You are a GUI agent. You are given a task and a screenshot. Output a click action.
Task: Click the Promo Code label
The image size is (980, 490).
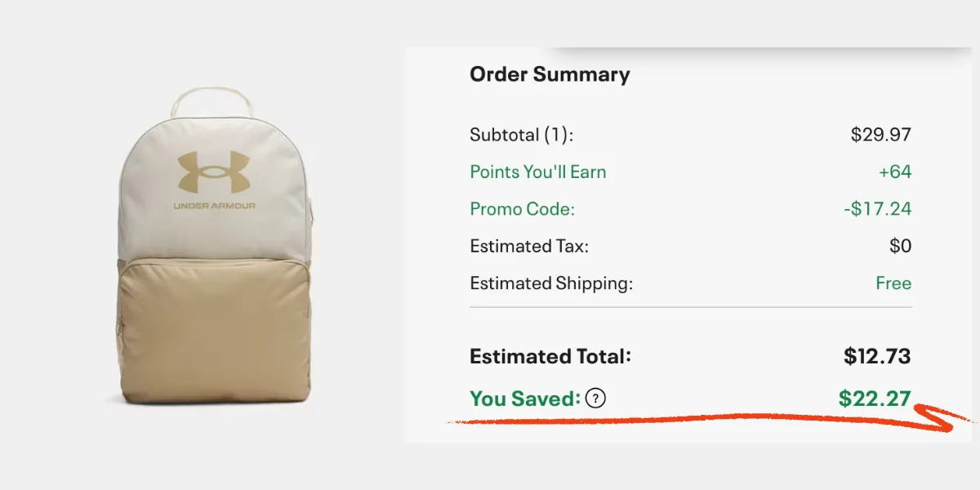(x=522, y=209)
